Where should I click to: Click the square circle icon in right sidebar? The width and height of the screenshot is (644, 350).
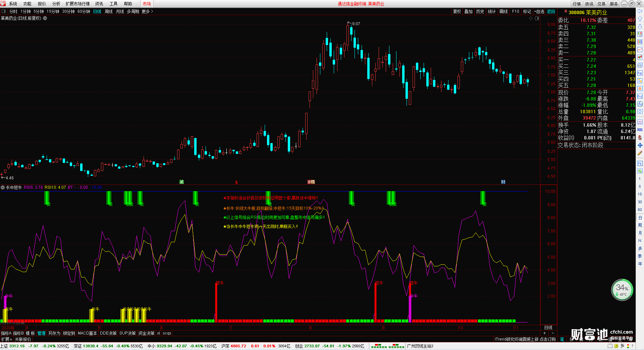(x=640, y=112)
